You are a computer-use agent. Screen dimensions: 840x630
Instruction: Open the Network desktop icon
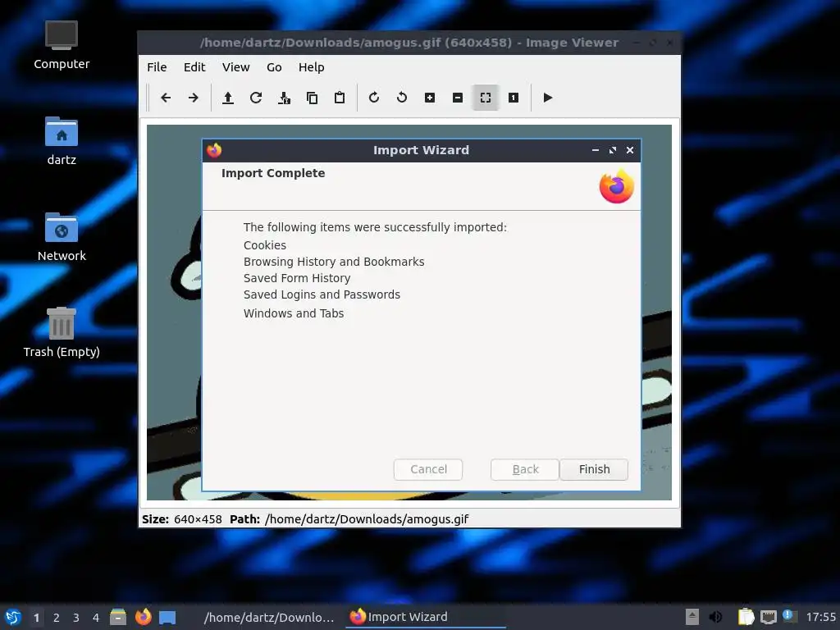point(62,237)
